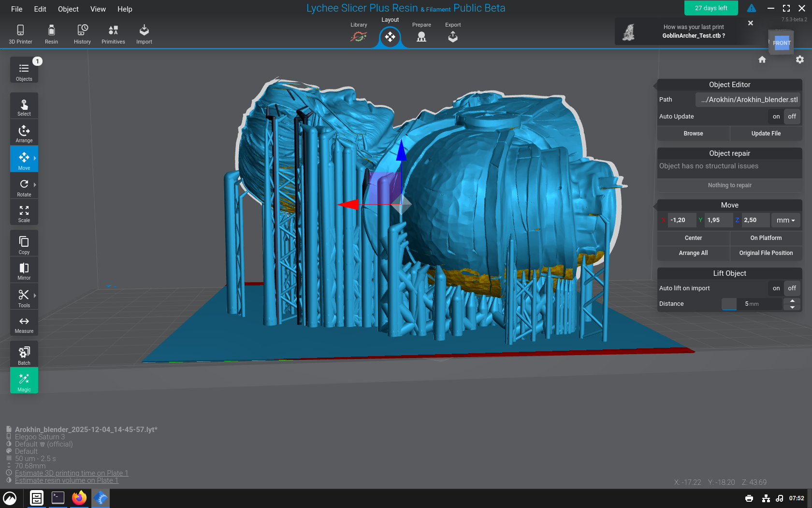Viewport: 812px width, 508px height.
Task: Turn Auto lift on import on
Action: 776,288
